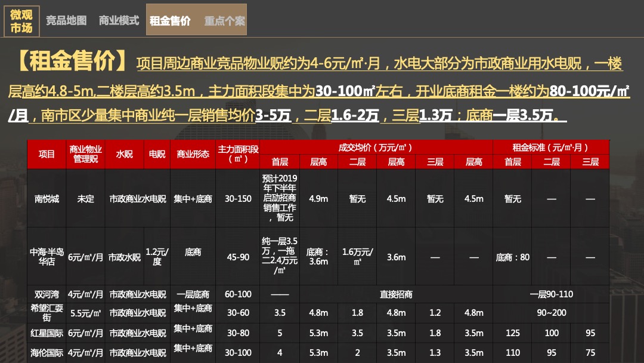Switch to the 竞品地图 tab
The height and width of the screenshot is (363, 644).
pos(66,20)
